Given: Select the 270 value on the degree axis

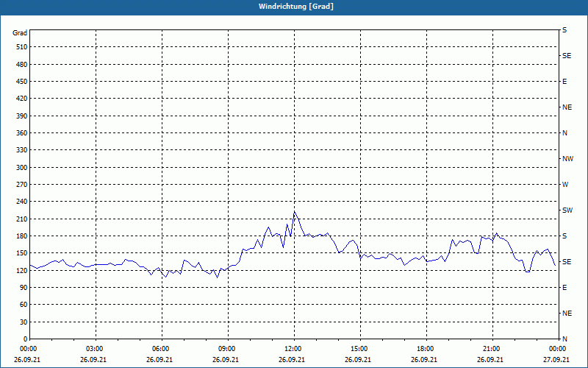Looking at the screenshot, I should point(22,185).
